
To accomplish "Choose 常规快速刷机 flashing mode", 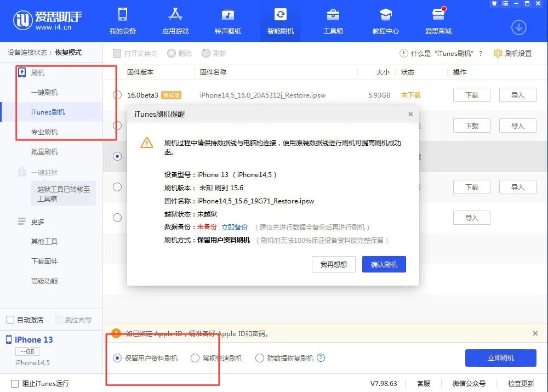I will pos(195,358).
